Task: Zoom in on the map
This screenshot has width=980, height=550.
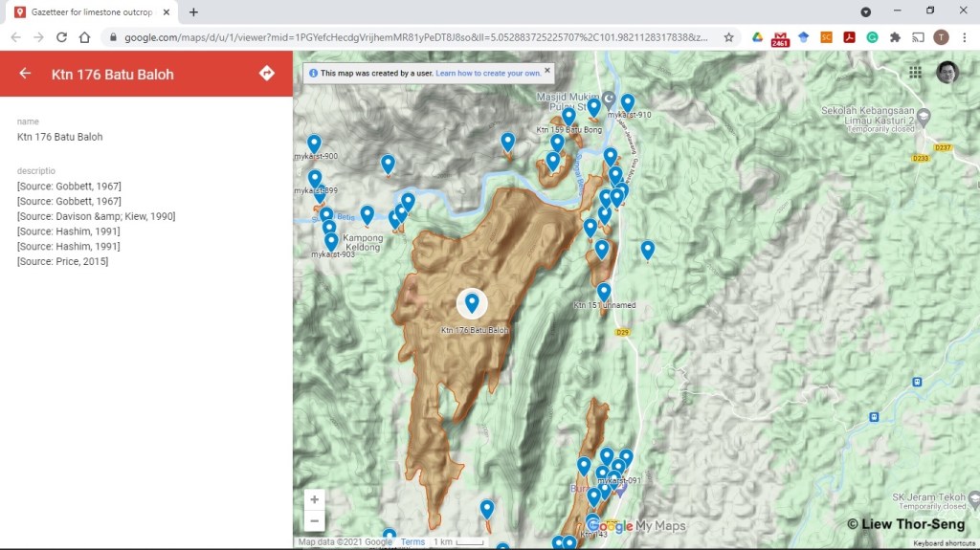Action: pyautogui.click(x=314, y=499)
